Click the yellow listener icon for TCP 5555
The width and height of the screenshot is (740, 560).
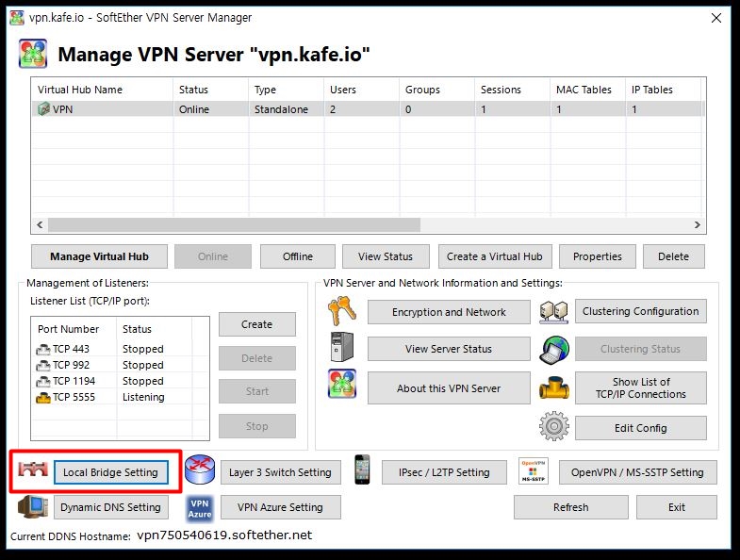43,398
